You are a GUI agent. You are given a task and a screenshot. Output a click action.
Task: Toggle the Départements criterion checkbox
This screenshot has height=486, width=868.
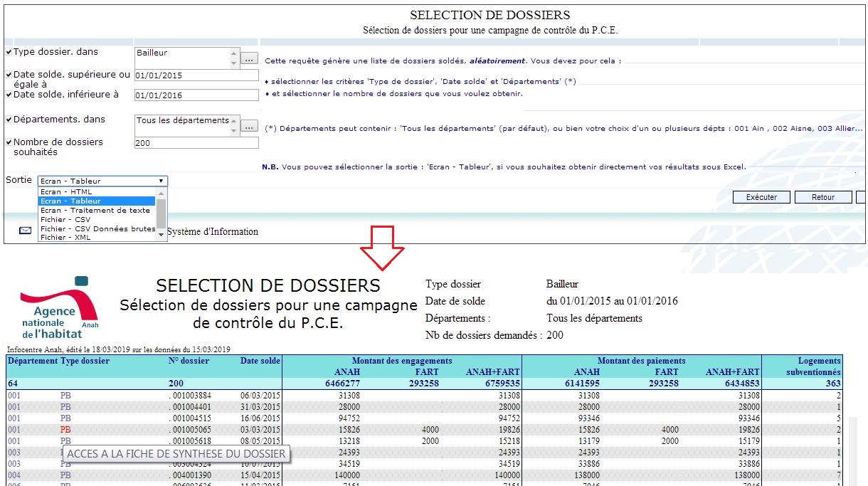click(9, 120)
